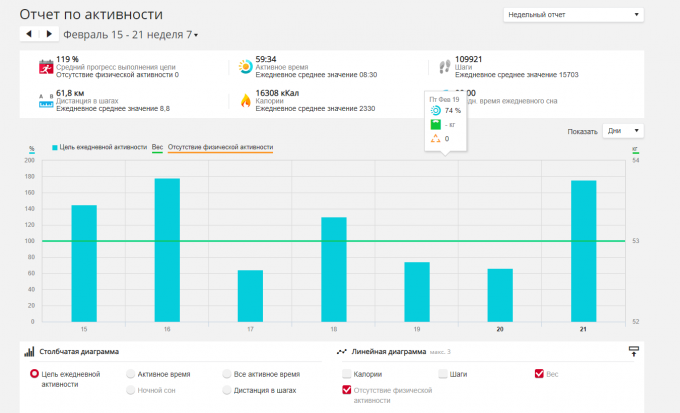Select the Активное время radio button
The width and height of the screenshot is (680, 413).
point(131,373)
